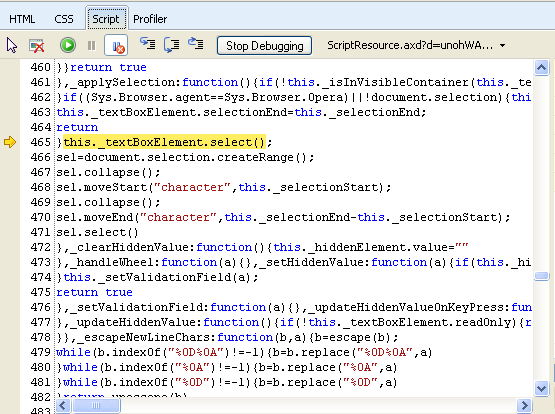Viewport: 555px width, 414px height.
Task: Click line 463 selectionEnd assignment
Action: 241,112
